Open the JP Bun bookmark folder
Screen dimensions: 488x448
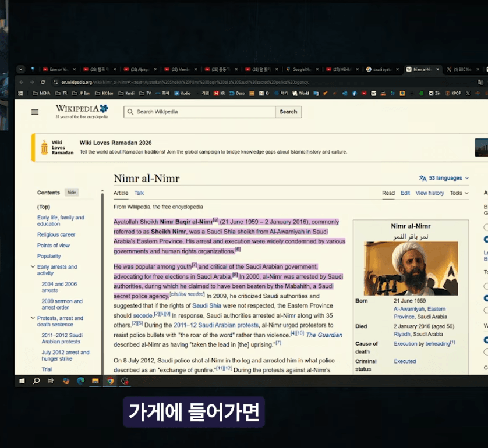pyautogui.click(x=81, y=93)
